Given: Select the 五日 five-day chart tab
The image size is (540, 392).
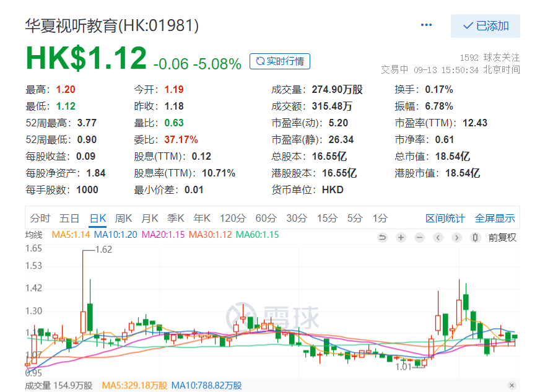Looking at the screenshot, I should pyautogui.click(x=69, y=218).
